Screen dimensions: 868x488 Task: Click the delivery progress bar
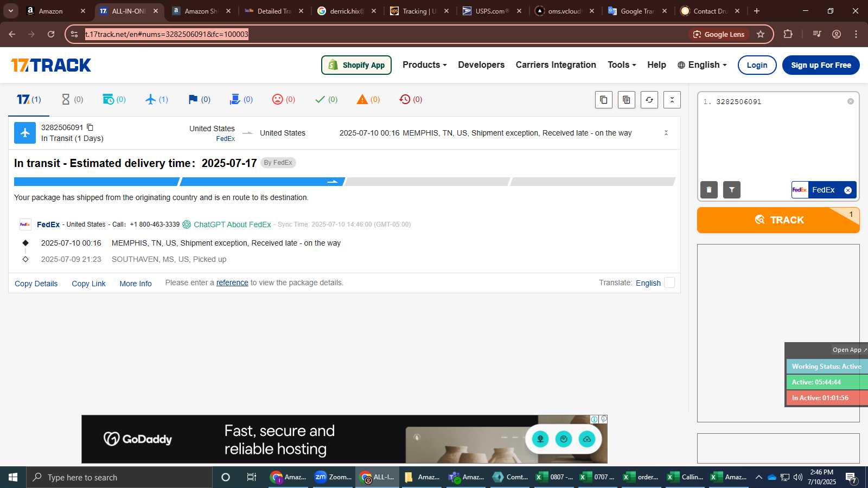click(344, 182)
